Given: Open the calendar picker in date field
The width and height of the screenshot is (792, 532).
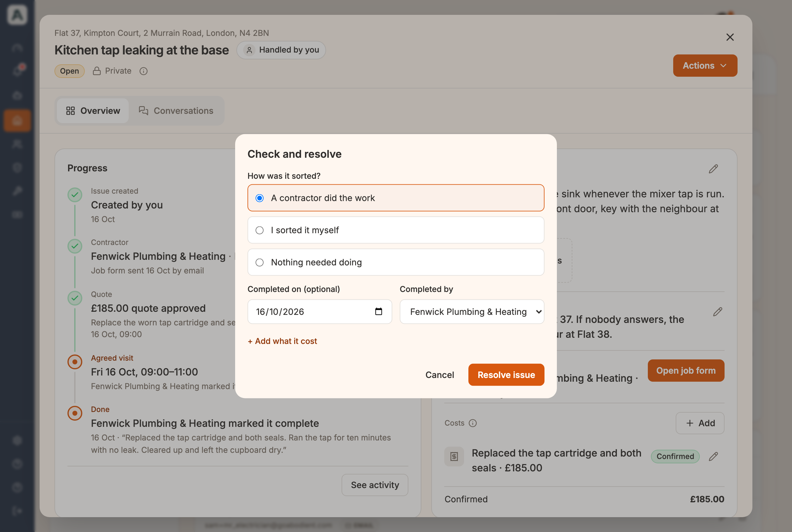Looking at the screenshot, I should click(378, 311).
